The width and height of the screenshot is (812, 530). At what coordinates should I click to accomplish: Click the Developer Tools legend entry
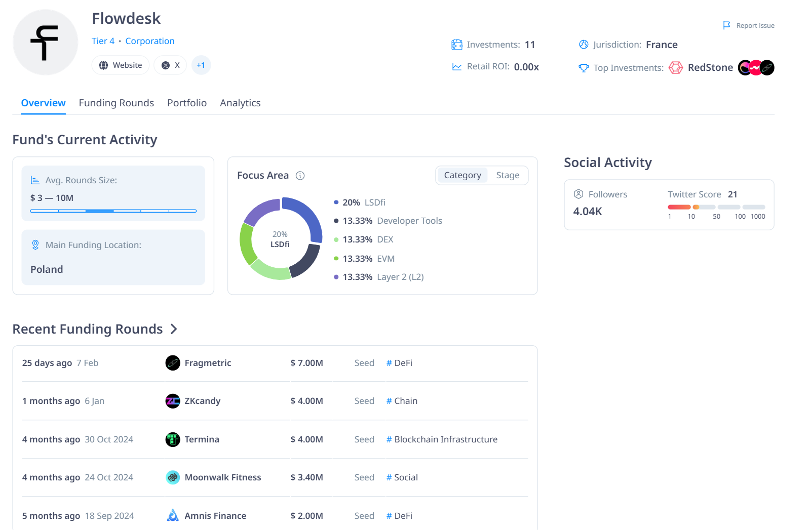pos(388,221)
